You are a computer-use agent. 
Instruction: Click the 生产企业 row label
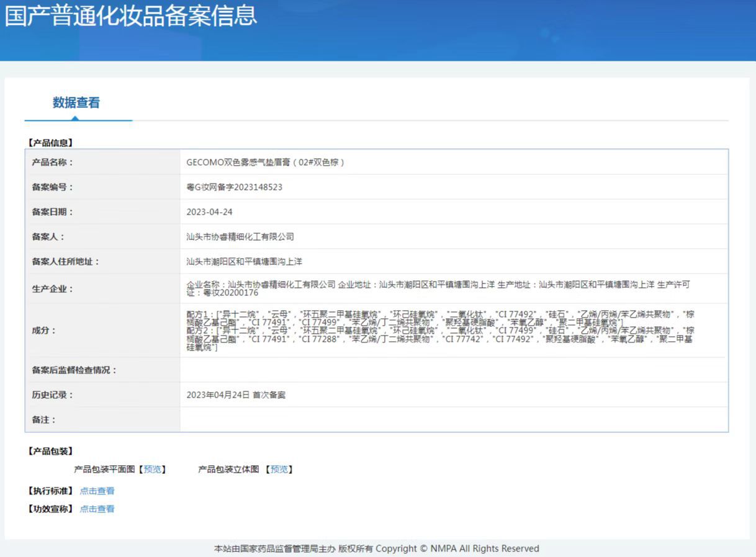coord(52,288)
